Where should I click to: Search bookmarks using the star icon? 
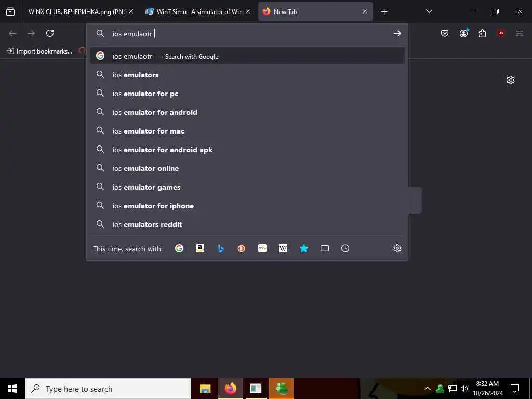click(x=303, y=248)
